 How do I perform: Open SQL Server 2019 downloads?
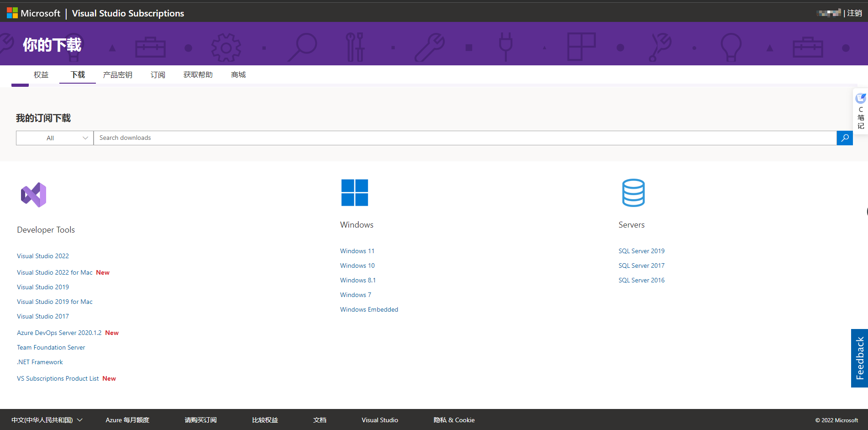point(642,251)
